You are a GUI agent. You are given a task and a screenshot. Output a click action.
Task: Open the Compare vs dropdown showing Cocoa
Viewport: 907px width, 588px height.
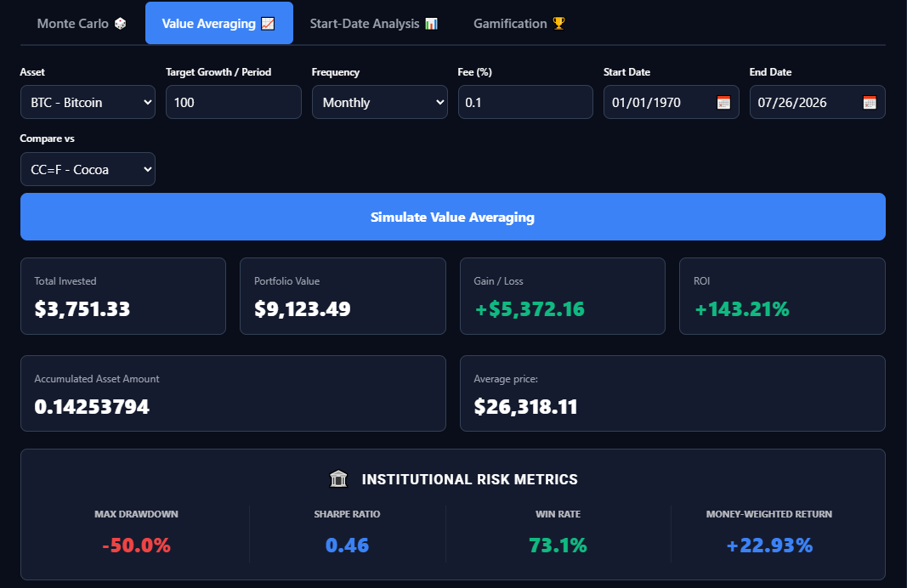point(88,169)
